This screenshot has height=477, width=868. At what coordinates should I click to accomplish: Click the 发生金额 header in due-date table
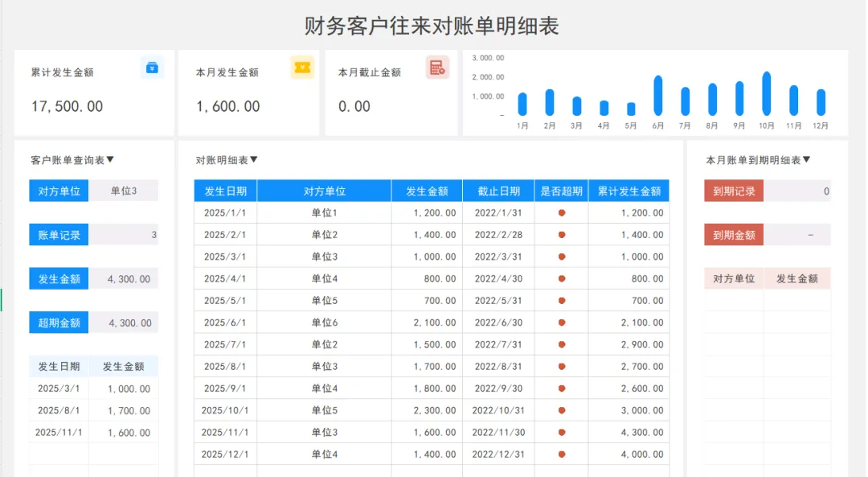click(x=797, y=278)
